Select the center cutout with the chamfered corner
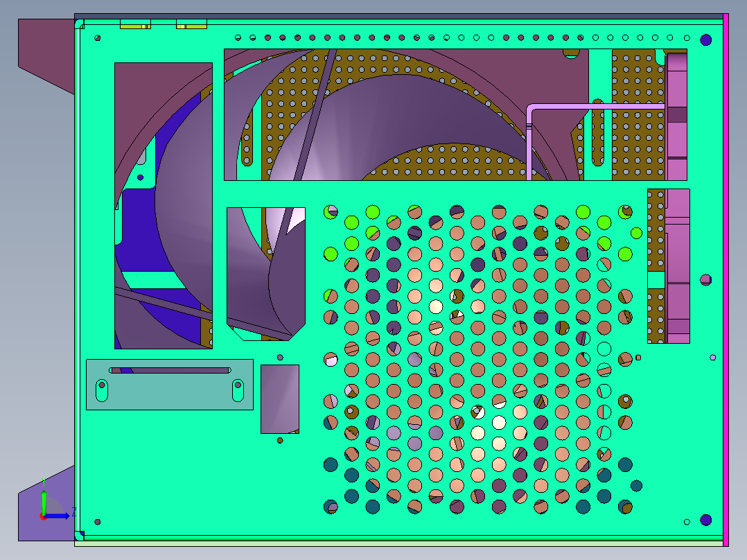Screen dimensions: 747x560 (266, 274)
